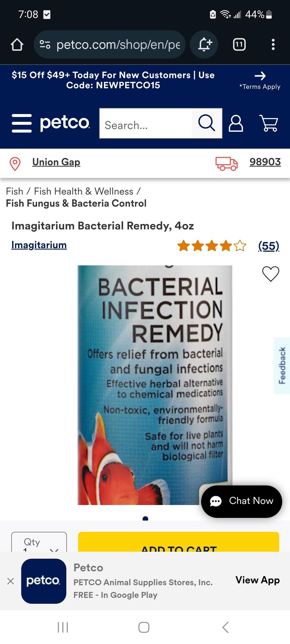Tap the notification bell icon in address bar
290x644 pixels.
pyautogui.click(x=204, y=44)
